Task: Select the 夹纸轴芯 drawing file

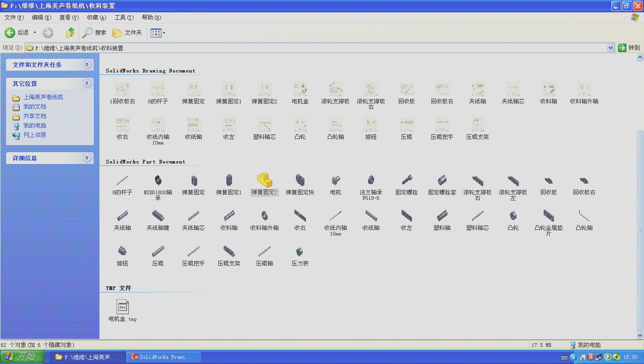Action: click(513, 93)
